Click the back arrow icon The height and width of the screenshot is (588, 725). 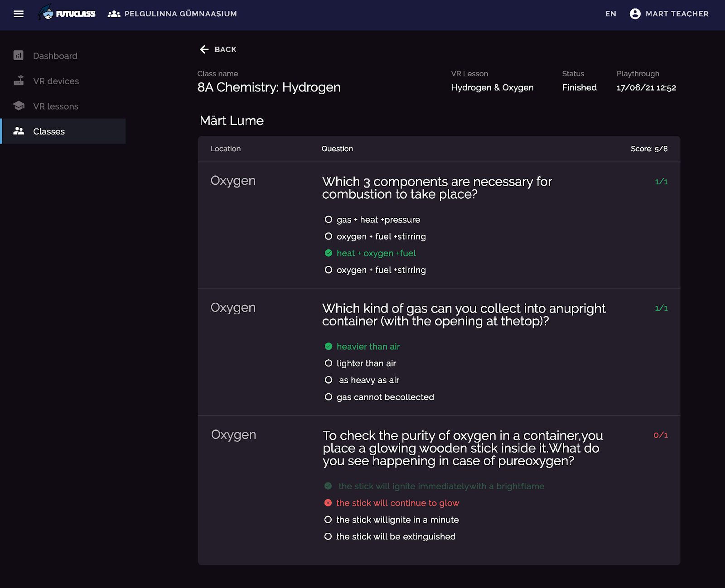(204, 49)
